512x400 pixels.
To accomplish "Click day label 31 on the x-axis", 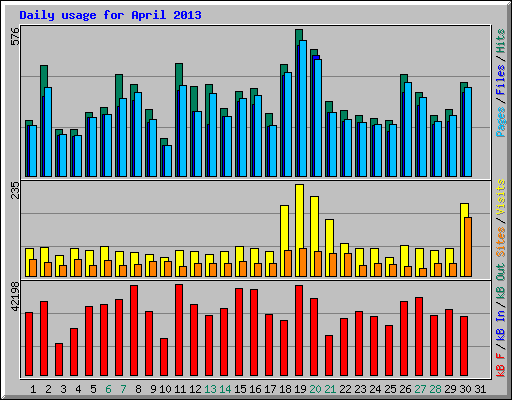I will [480, 389].
